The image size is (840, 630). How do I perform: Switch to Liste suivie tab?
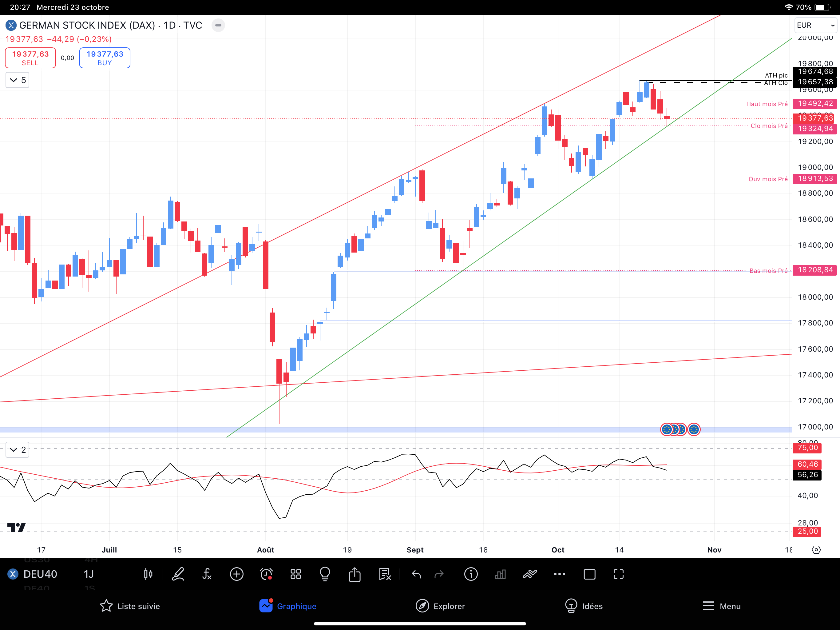coord(130,606)
